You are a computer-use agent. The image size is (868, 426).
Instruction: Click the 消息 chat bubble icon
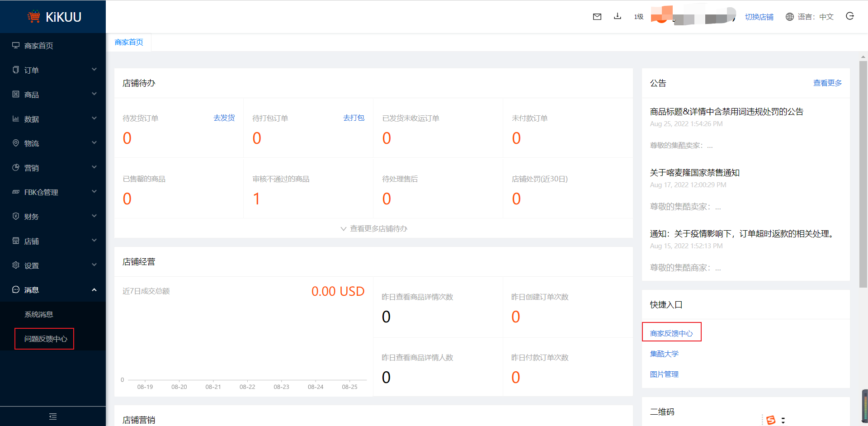pos(16,289)
